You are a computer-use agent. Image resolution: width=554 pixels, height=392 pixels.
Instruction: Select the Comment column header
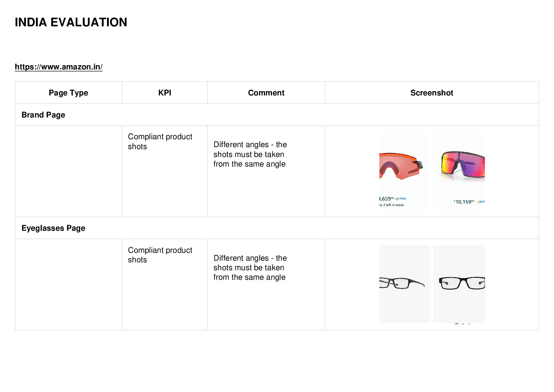pyautogui.click(x=266, y=93)
